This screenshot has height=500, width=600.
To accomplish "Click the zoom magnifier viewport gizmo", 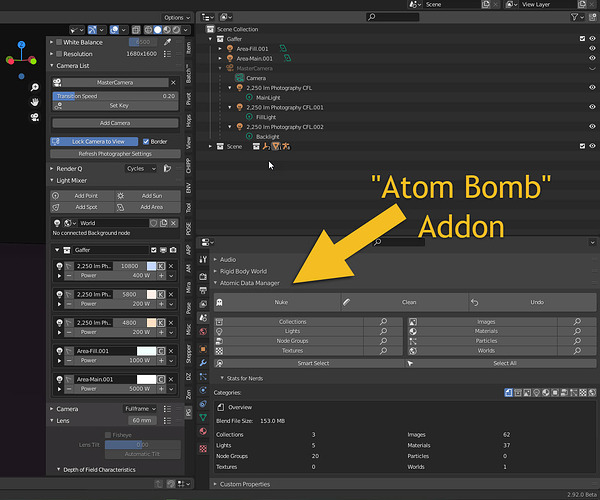I will coord(34,87).
